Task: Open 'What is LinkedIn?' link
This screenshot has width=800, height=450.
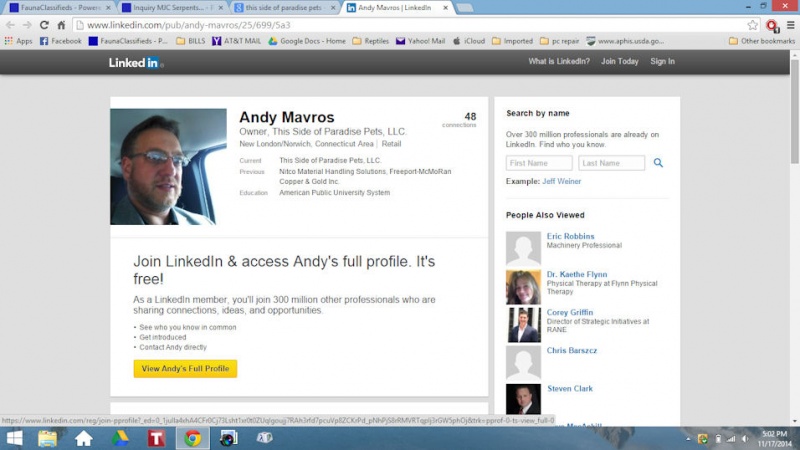Action: (x=559, y=61)
